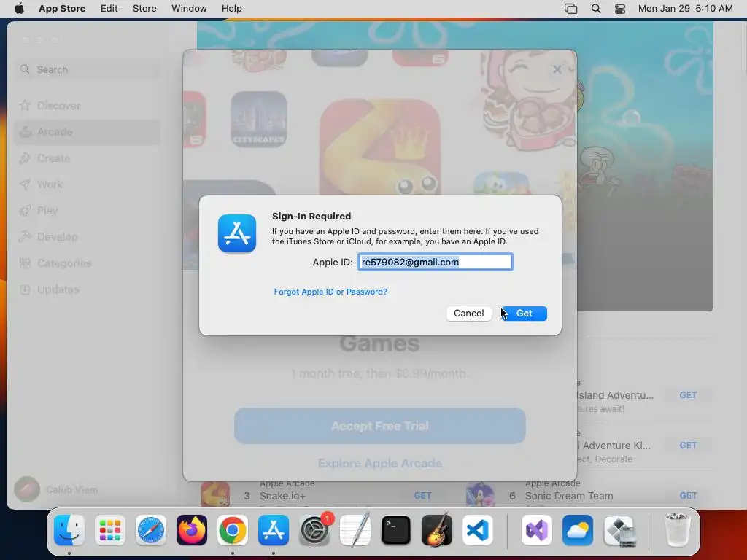The image size is (747, 560).
Task: Open the Calub Viem account profile
Action: coord(56,489)
